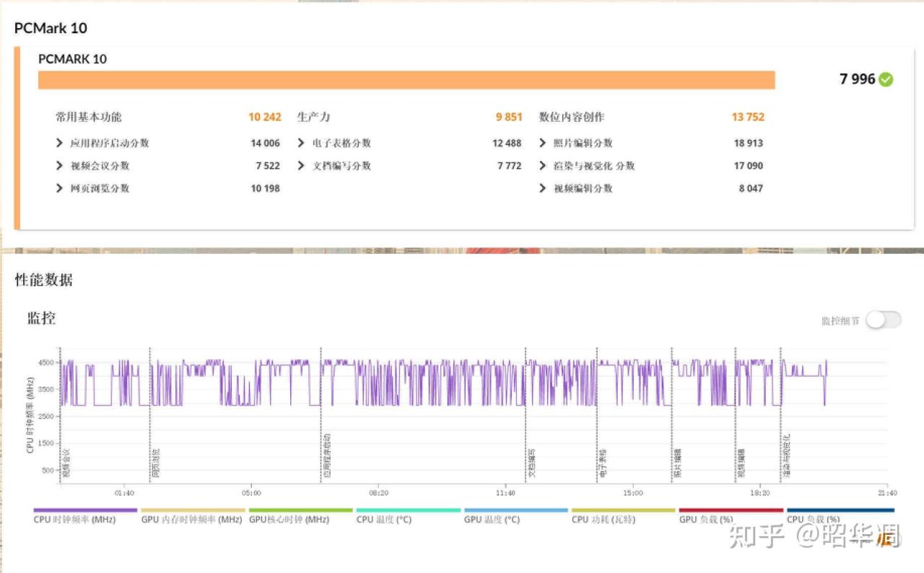Viewport: 924px width, 573px height.
Task: Click the green GPU核心时钟 legend color bar
Action: tap(300, 510)
